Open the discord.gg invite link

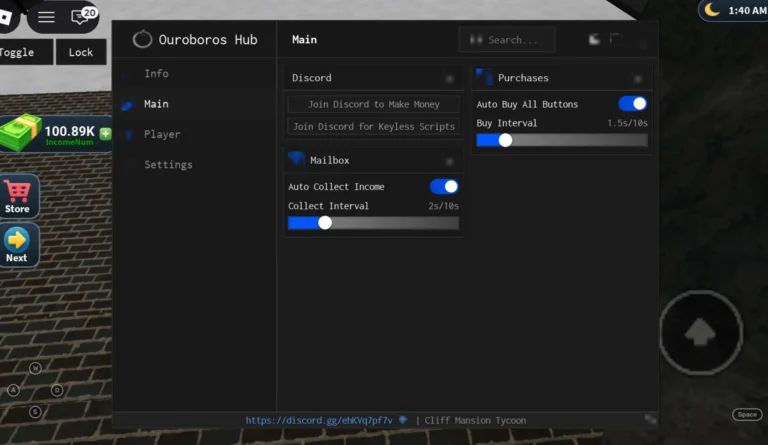pos(319,420)
